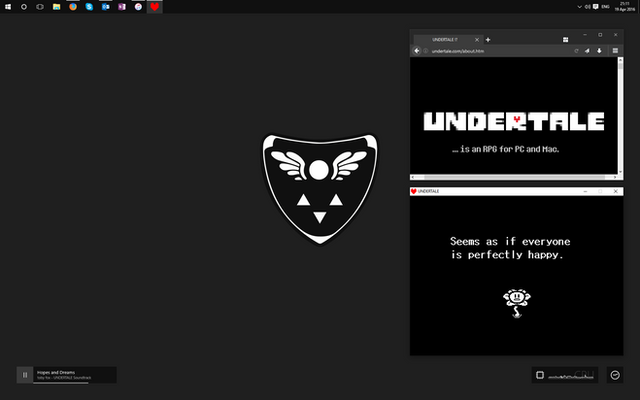Open Skype from the taskbar

(89, 7)
